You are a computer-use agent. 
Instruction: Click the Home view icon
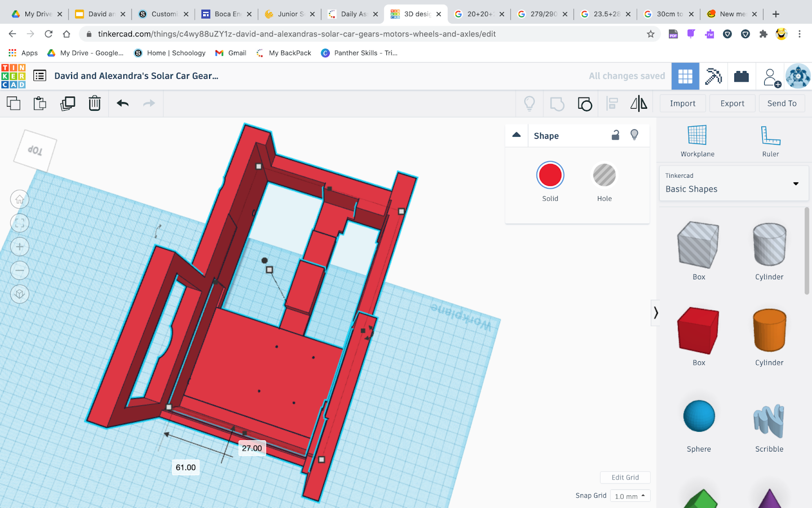20,200
